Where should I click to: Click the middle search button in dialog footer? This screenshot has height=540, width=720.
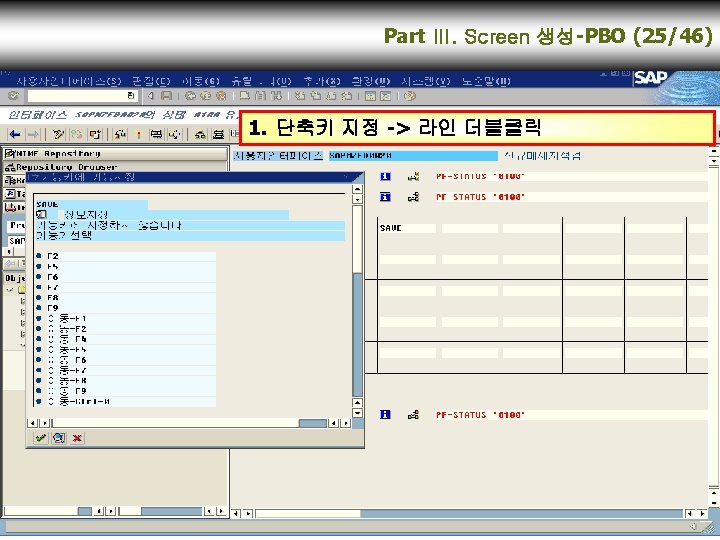pyautogui.click(x=59, y=438)
